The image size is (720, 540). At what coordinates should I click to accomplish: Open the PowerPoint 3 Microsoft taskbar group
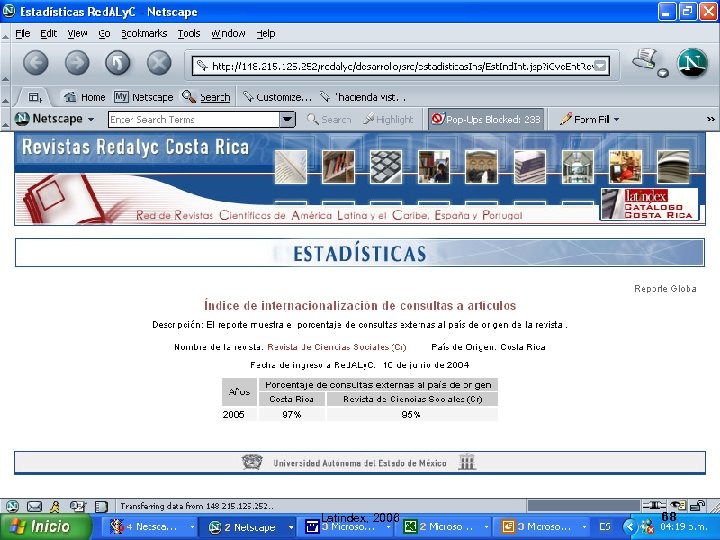(543, 527)
